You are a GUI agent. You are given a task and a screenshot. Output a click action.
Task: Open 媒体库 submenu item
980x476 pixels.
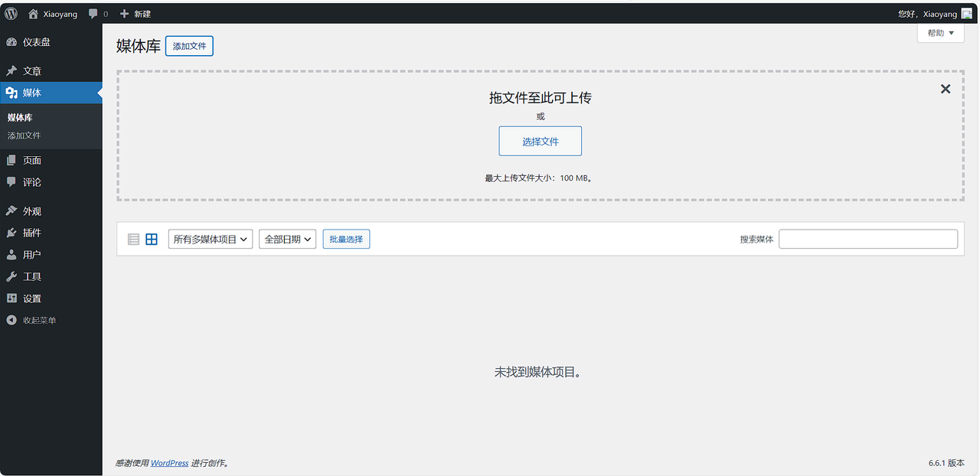click(20, 118)
